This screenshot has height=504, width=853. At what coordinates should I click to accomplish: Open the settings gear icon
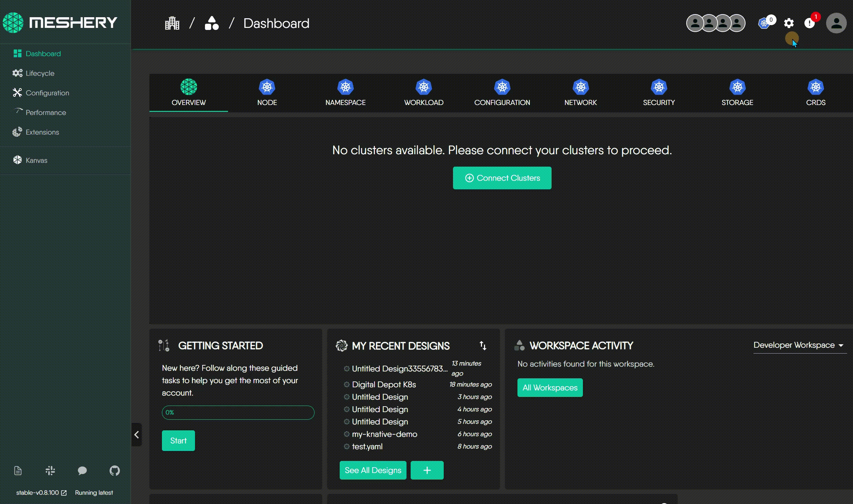pos(789,23)
